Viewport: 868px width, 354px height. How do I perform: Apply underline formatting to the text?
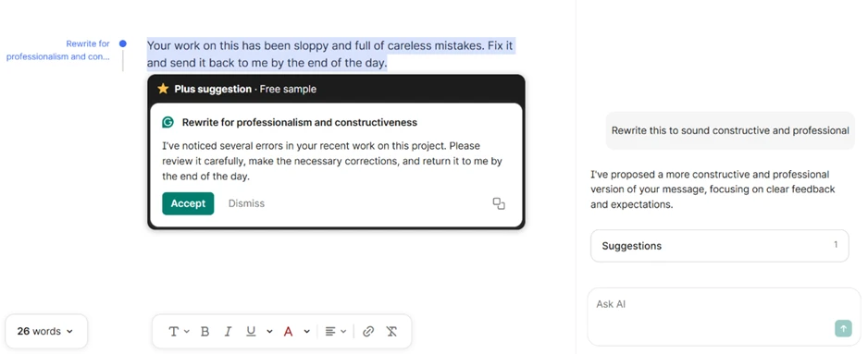coord(252,331)
